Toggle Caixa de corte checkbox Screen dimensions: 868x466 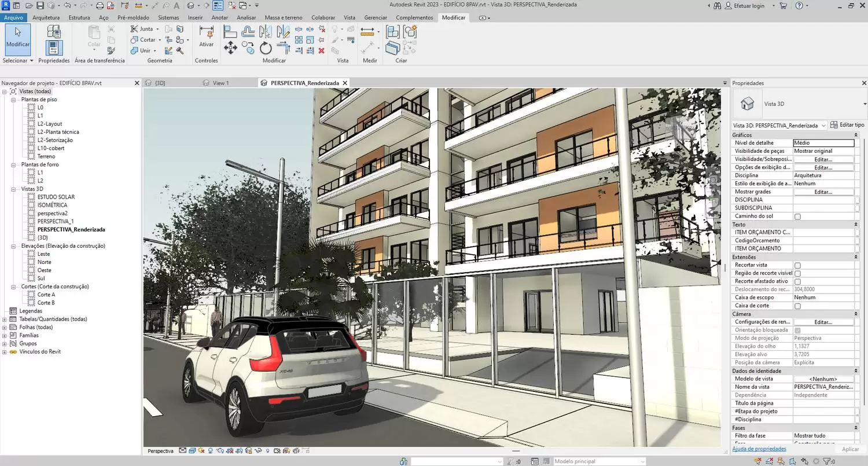point(797,306)
